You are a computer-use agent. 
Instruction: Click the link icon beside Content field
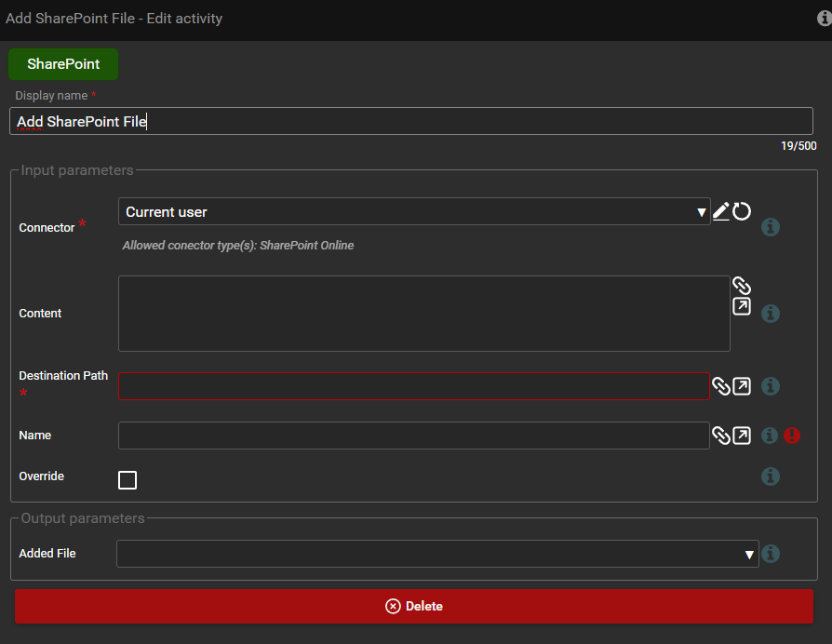(x=742, y=286)
